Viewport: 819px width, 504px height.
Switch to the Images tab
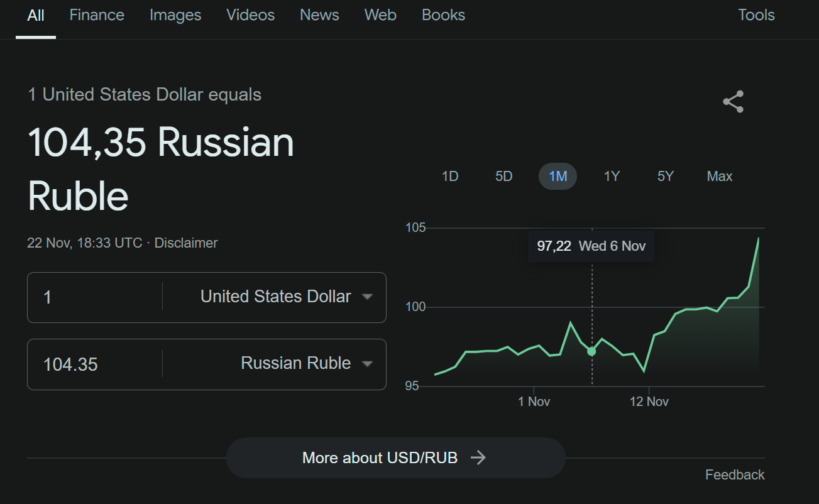(x=175, y=15)
